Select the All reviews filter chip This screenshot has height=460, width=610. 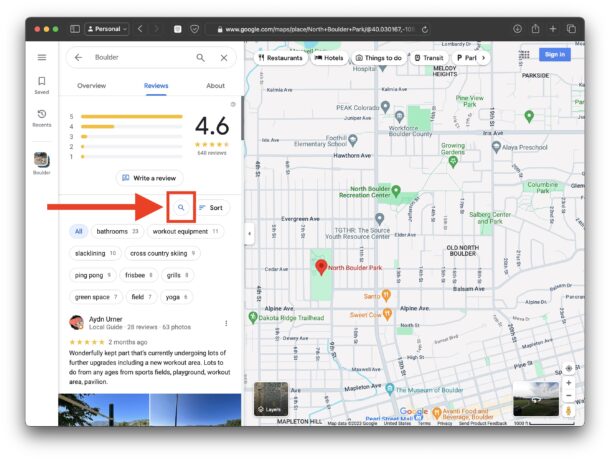tap(78, 231)
